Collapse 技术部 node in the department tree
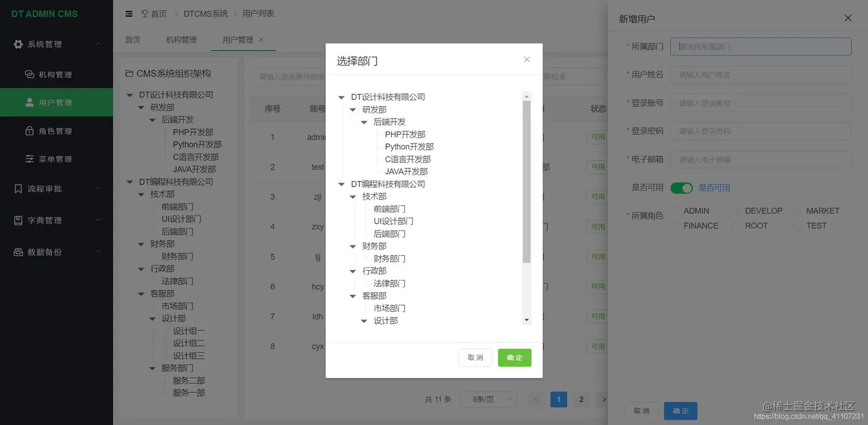868x425 pixels. click(x=352, y=196)
